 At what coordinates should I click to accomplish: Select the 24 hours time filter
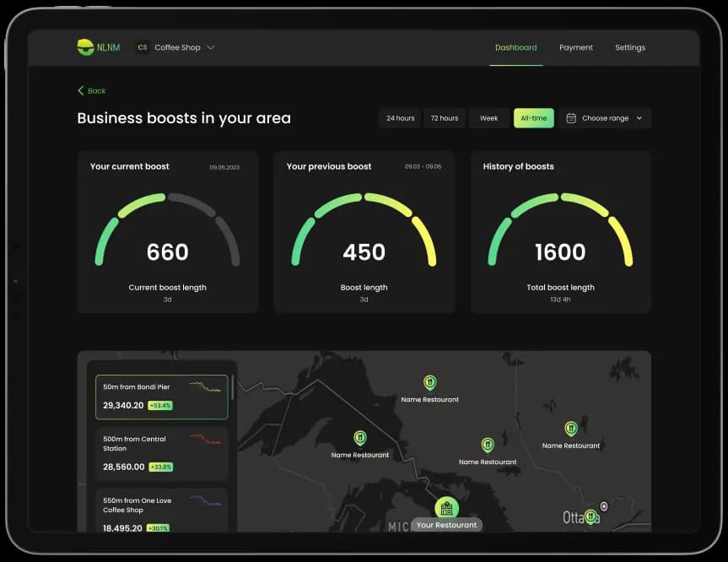click(x=400, y=118)
